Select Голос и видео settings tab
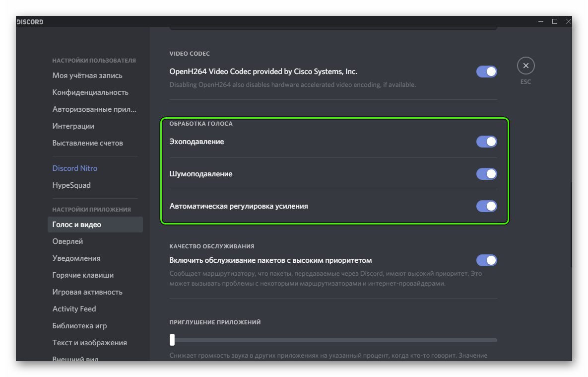 (95, 225)
